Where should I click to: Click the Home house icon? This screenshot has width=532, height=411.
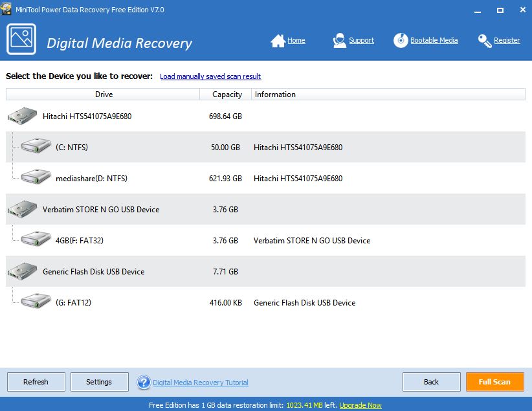278,41
